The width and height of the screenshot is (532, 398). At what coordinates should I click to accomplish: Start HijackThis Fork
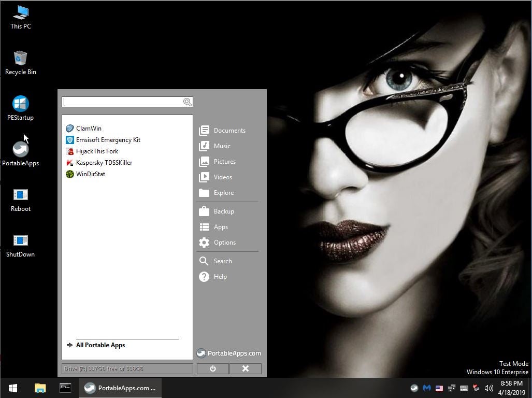[x=97, y=151]
